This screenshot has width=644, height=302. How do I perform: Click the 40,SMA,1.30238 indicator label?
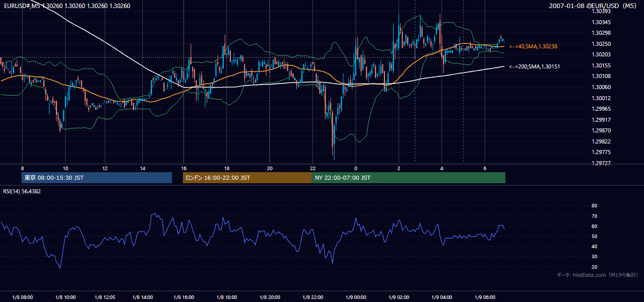point(533,46)
